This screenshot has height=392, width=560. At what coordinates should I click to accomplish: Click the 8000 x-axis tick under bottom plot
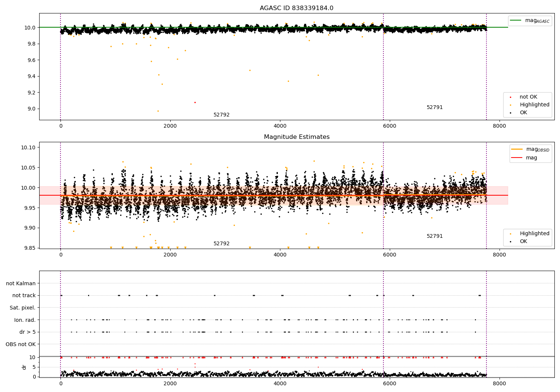pyautogui.click(x=499, y=383)
